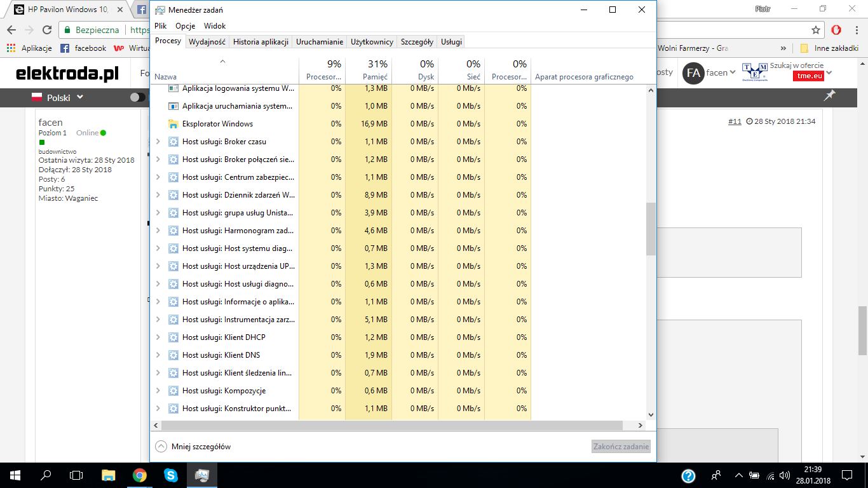Switch to Historia aplikacji tab

[261, 42]
